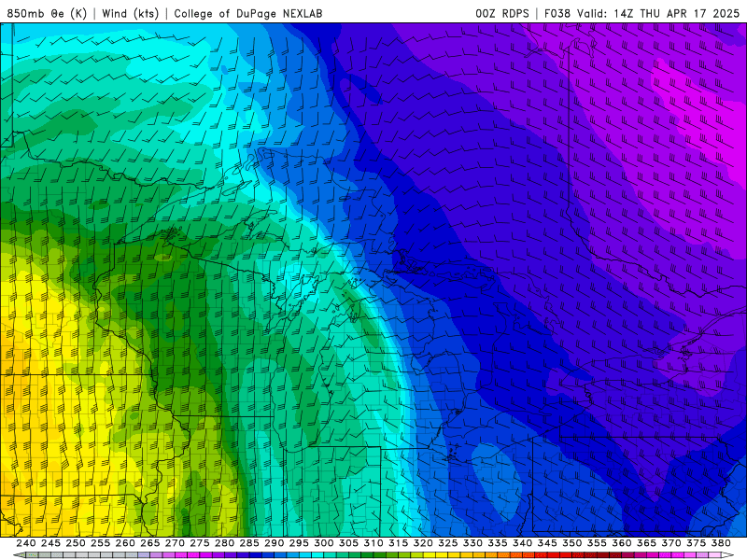Click the 360 value on the color scale

(622, 543)
